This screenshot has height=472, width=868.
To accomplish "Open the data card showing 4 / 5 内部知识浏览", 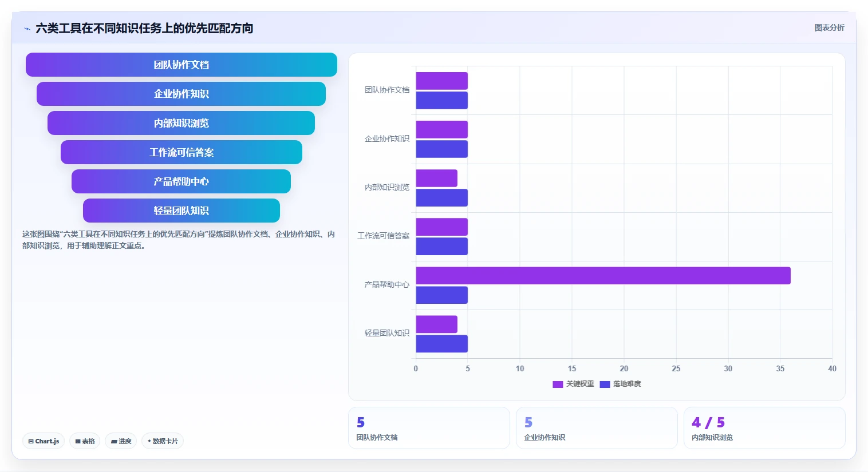I will pos(764,428).
